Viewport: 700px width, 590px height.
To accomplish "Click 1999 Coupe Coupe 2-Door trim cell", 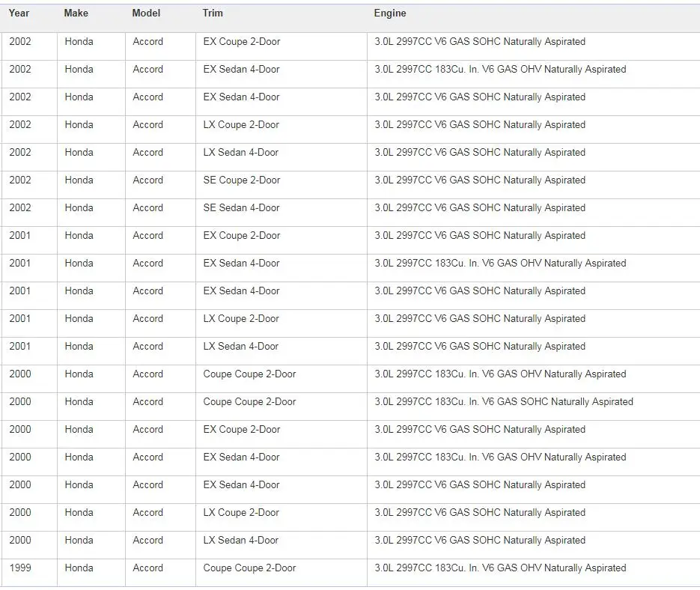I will (x=281, y=573).
